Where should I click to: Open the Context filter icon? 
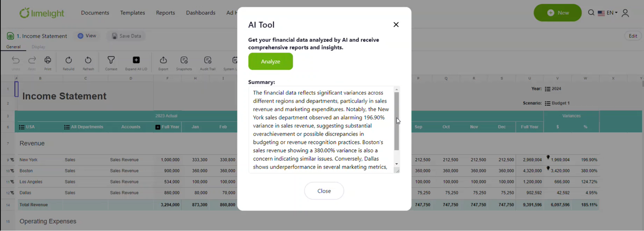pos(111,60)
